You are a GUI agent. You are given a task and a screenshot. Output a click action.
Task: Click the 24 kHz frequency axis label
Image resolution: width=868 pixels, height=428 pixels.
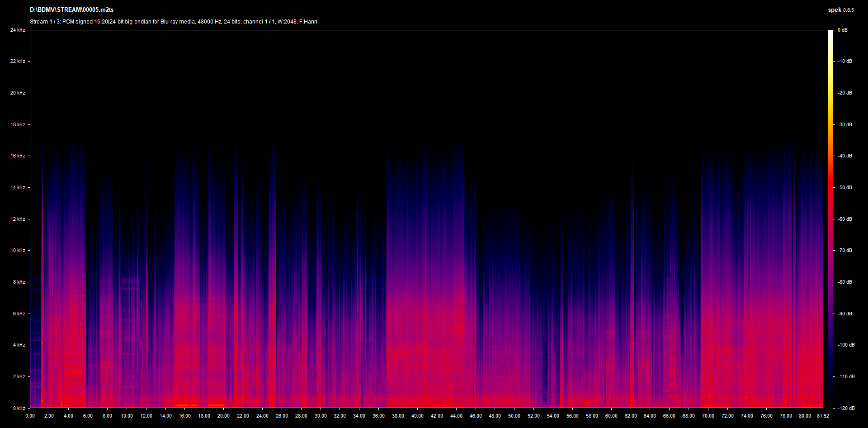pos(18,30)
